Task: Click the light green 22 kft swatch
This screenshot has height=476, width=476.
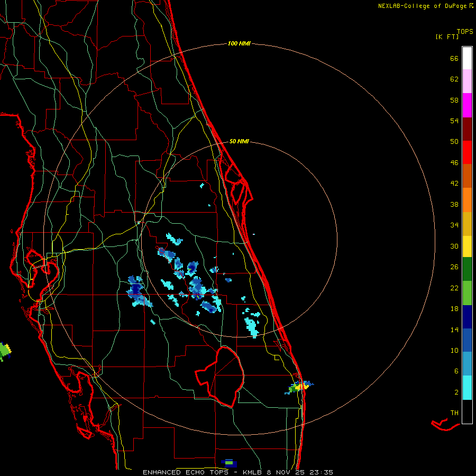Action: pos(467,293)
